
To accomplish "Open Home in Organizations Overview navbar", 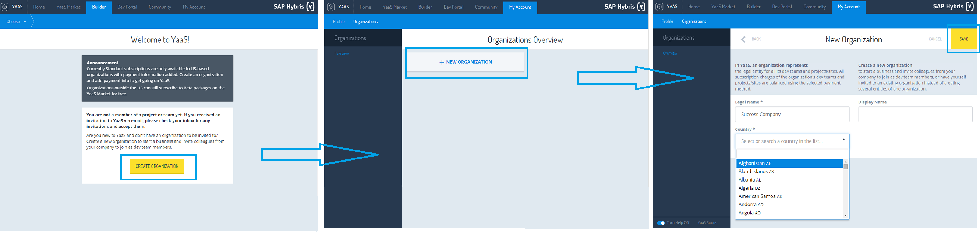I will [365, 7].
